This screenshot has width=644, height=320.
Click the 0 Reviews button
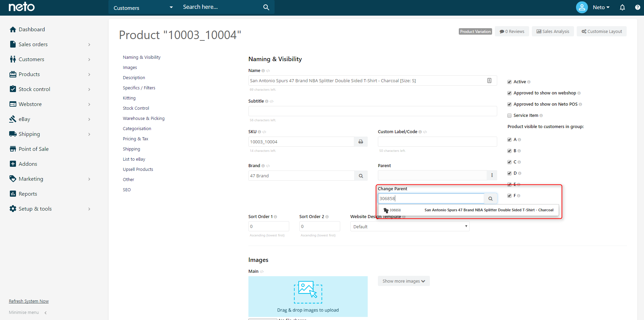(x=512, y=31)
